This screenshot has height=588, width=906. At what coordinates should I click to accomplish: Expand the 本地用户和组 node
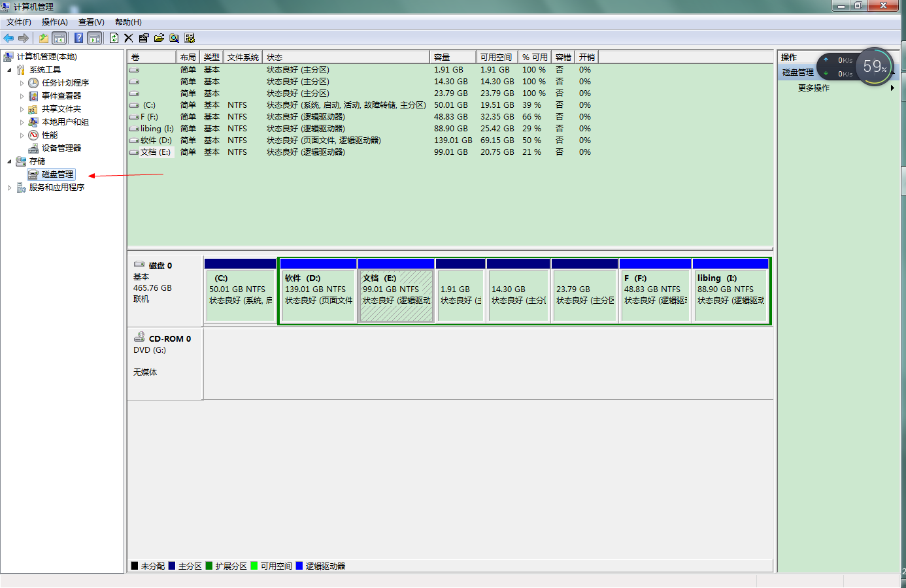[x=22, y=122]
